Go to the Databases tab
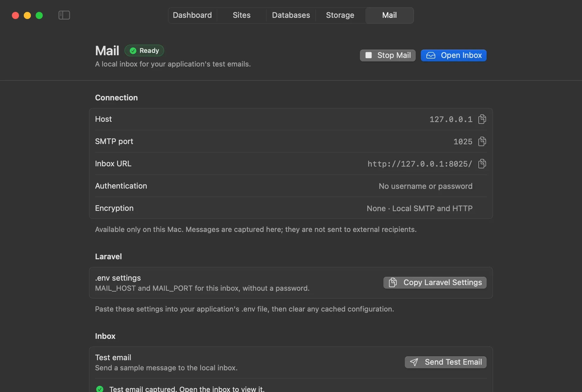582x392 pixels. (291, 15)
